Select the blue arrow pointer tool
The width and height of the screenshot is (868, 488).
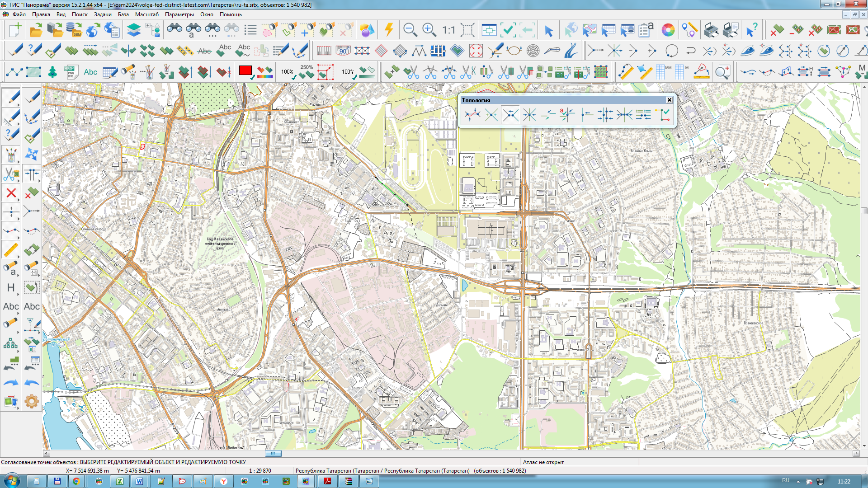[548, 31]
